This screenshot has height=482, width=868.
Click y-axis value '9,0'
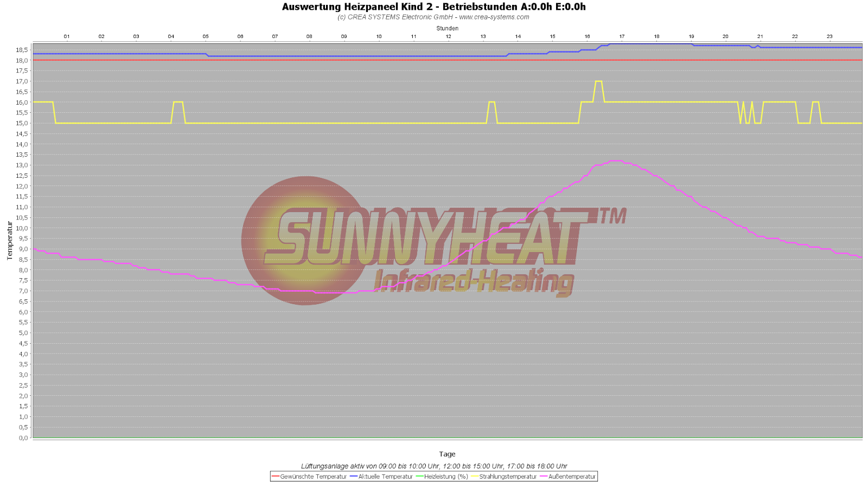coord(23,249)
